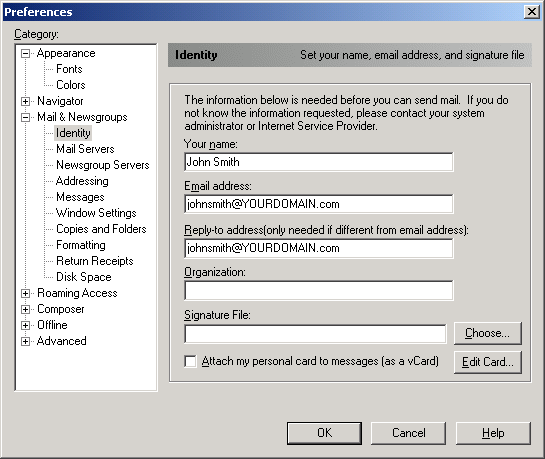Screen dimensions: 545x459
Task: Expand the Composer category
Action: [25, 310]
